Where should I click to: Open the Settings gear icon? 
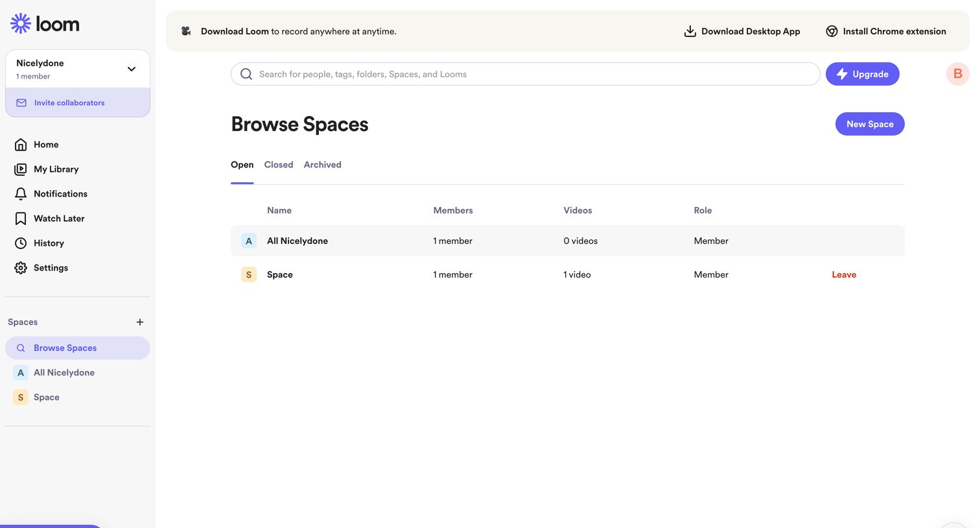point(21,268)
